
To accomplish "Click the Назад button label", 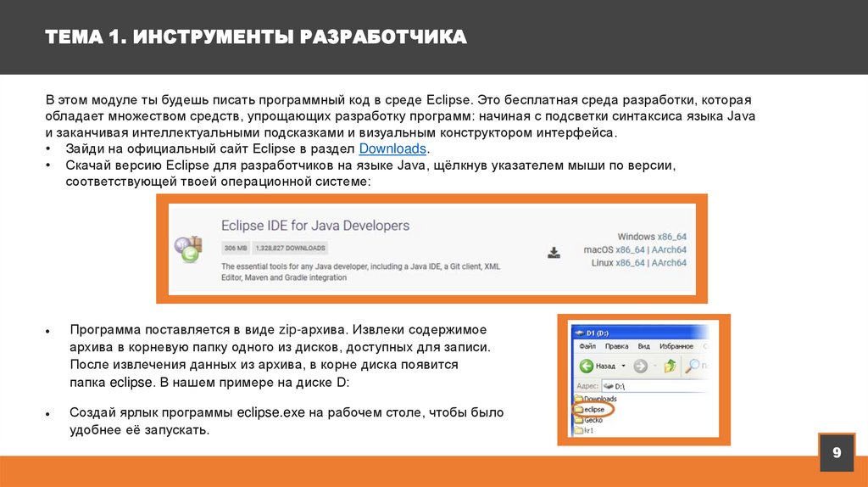I will click(605, 366).
